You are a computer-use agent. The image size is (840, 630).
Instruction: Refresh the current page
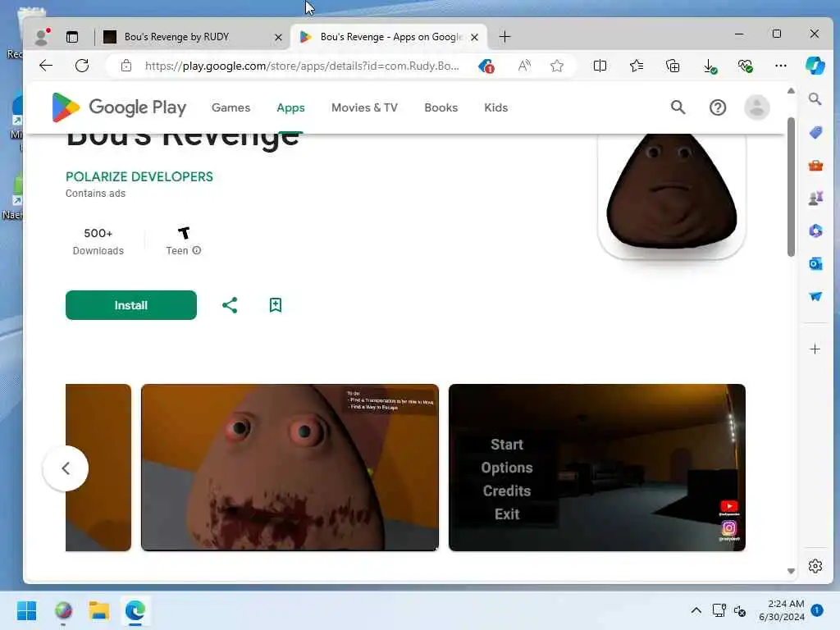(x=82, y=66)
